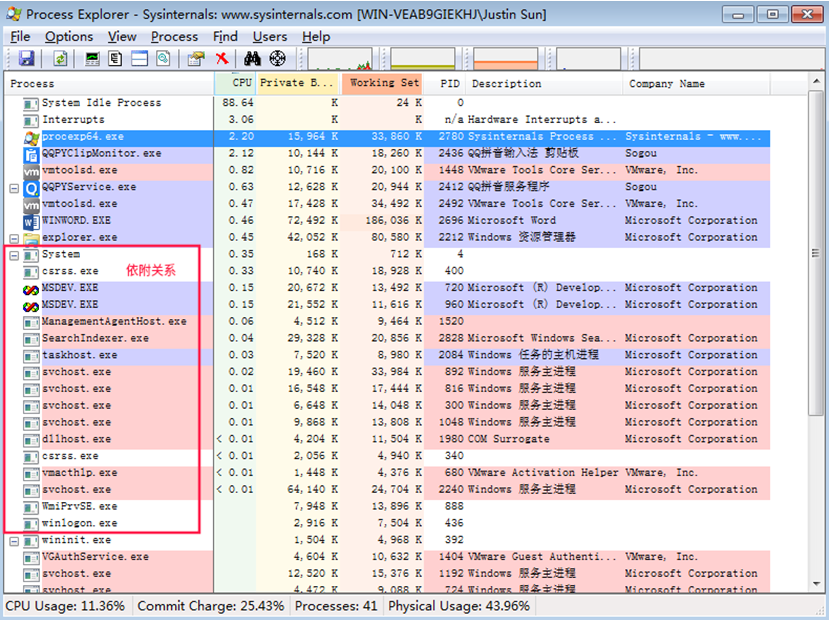Click the System Idle Process icon
The height and width of the screenshot is (620, 829).
31,104
